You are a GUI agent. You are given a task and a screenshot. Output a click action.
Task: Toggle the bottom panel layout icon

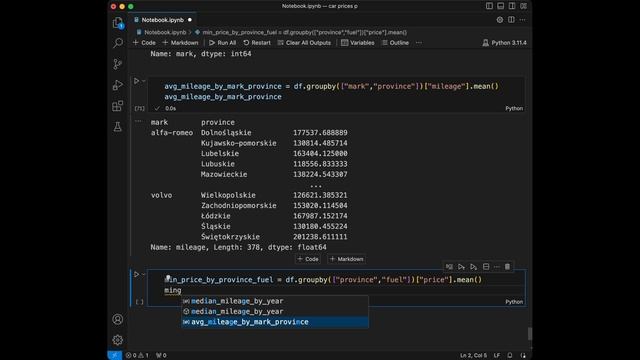(500, 6)
